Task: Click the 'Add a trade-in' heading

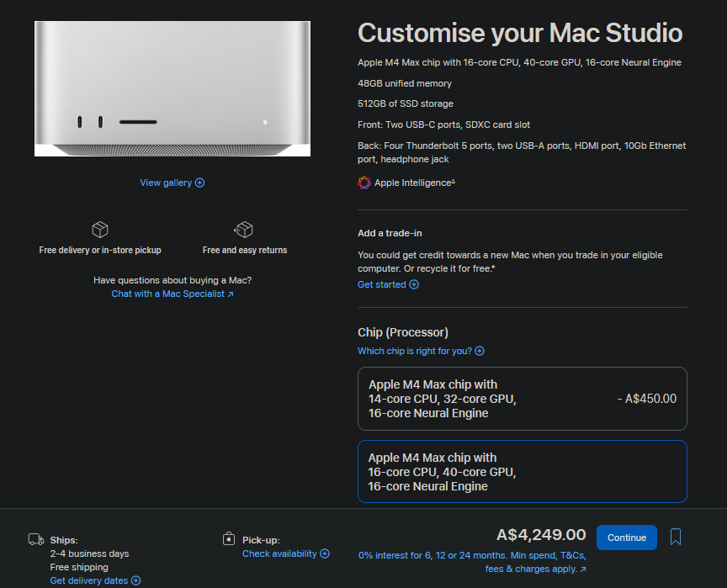Action: (x=390, y=233)
